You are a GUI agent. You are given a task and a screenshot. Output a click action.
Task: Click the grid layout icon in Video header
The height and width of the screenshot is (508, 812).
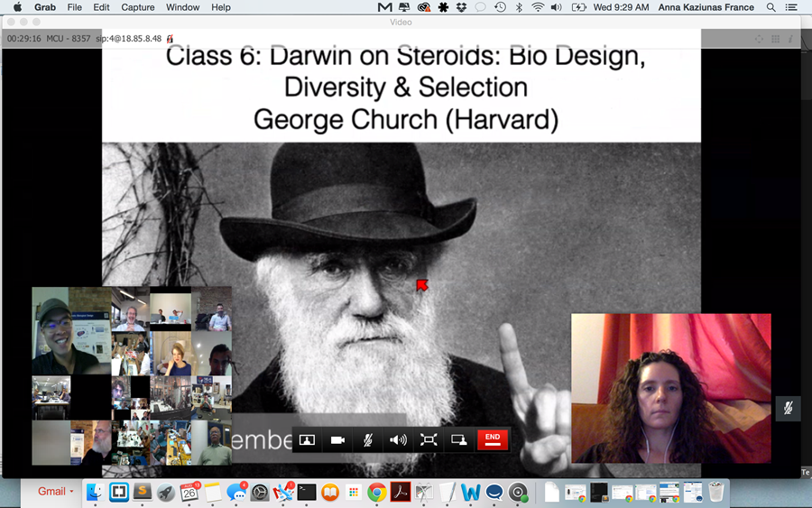pyautogui.click(x=775, y=39)
